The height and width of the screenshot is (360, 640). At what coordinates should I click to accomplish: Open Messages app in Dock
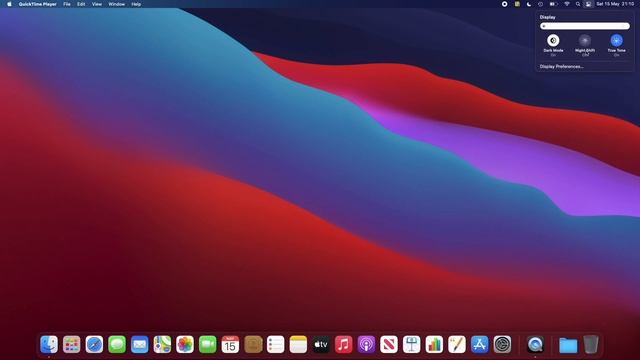click(117, 344)
